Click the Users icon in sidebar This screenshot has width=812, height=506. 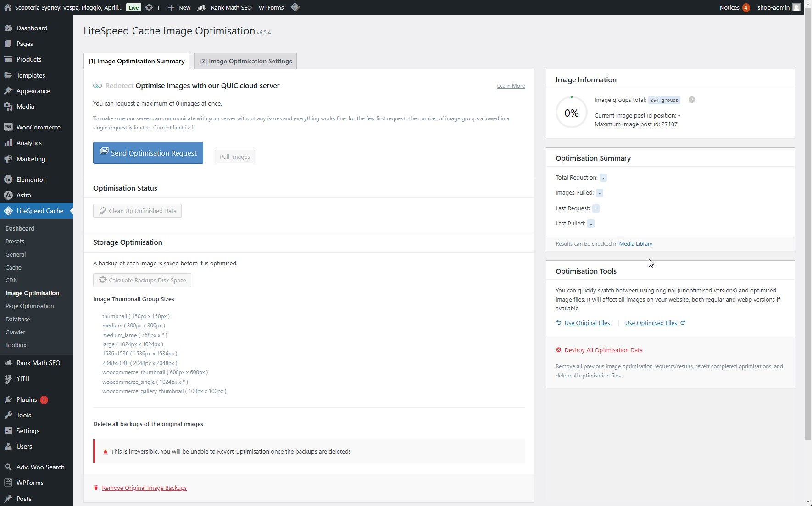tap(8, 446)
